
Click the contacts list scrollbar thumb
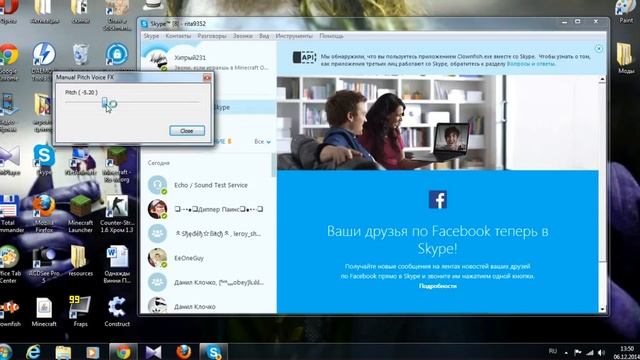274,165
